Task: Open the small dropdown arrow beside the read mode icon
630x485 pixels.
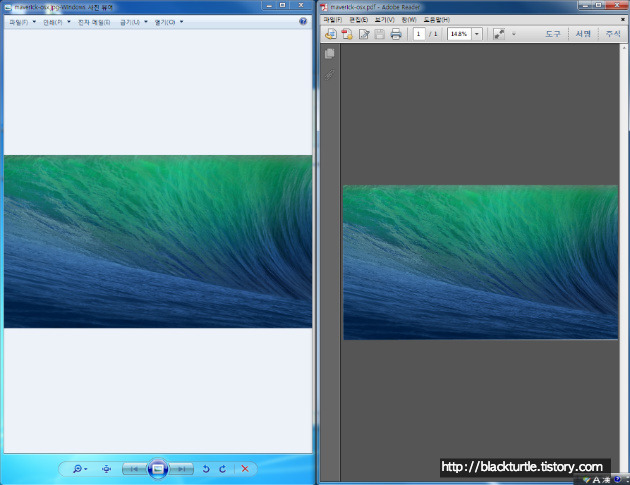Action: (x=513, y=34)
